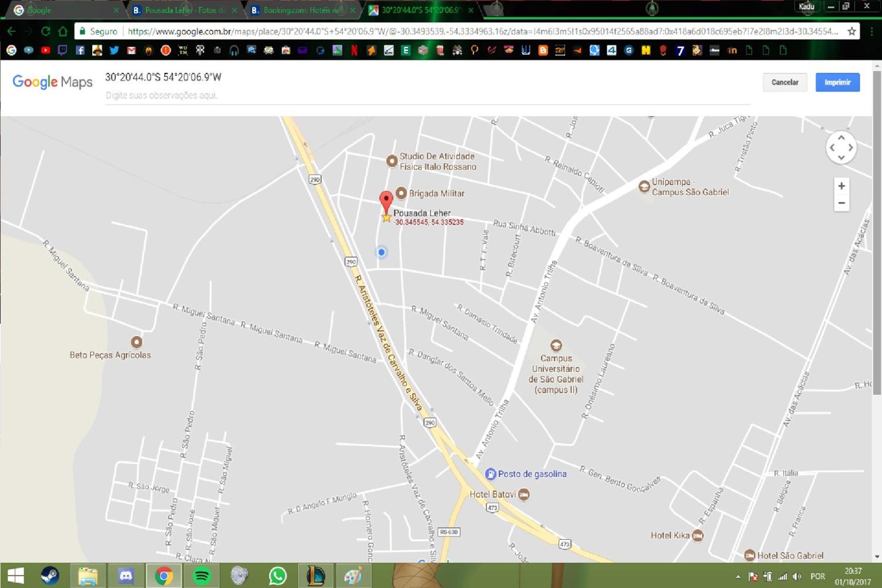This screenshot has width=882, height=588.
Task: Open the Twitch bookmark
Action: click(62, 50)
